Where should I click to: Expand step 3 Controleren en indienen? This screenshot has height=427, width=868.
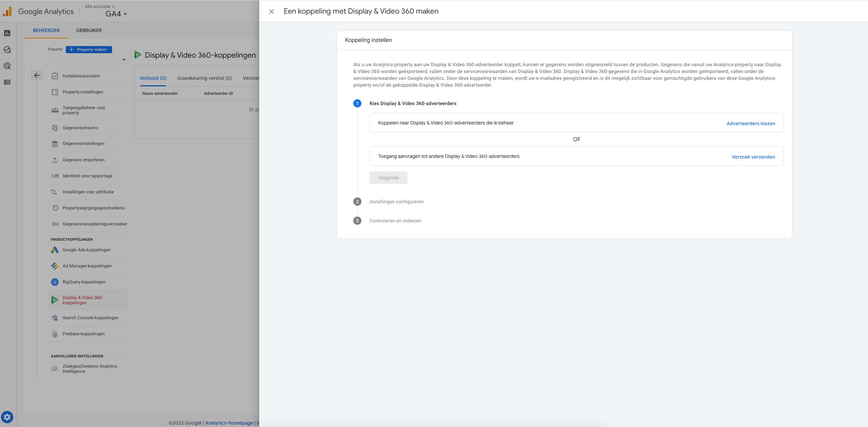coord(395,221)
